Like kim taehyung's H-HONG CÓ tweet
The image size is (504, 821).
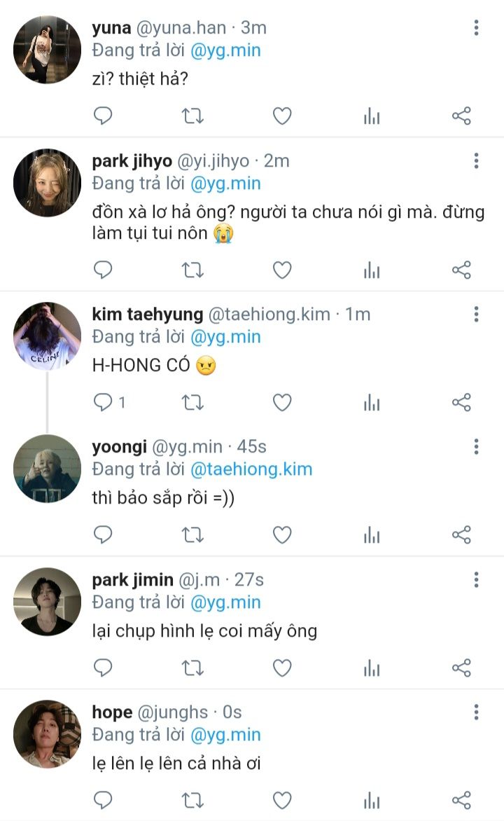282,402
